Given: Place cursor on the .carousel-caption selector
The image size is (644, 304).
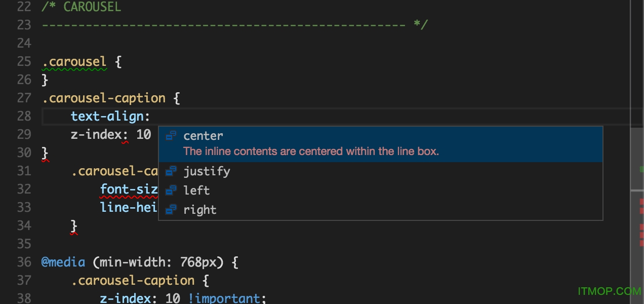Looking at the screenshot, I should (x=103, y=98).
